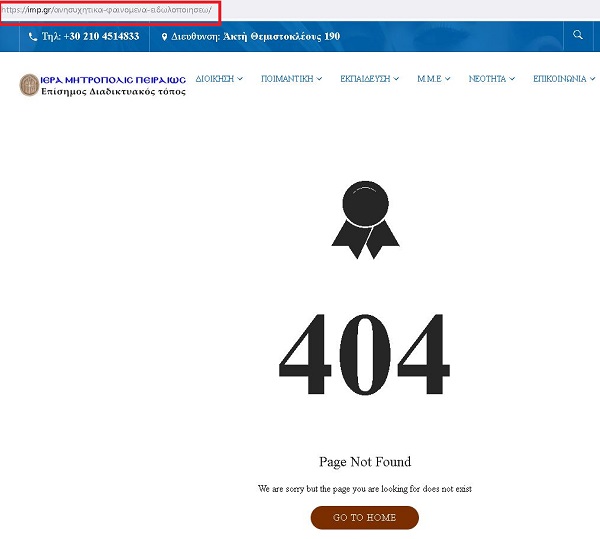The image size is (600, 539).
Task: Select the Μ.Μ.Ε menu label
Action: 429,79
